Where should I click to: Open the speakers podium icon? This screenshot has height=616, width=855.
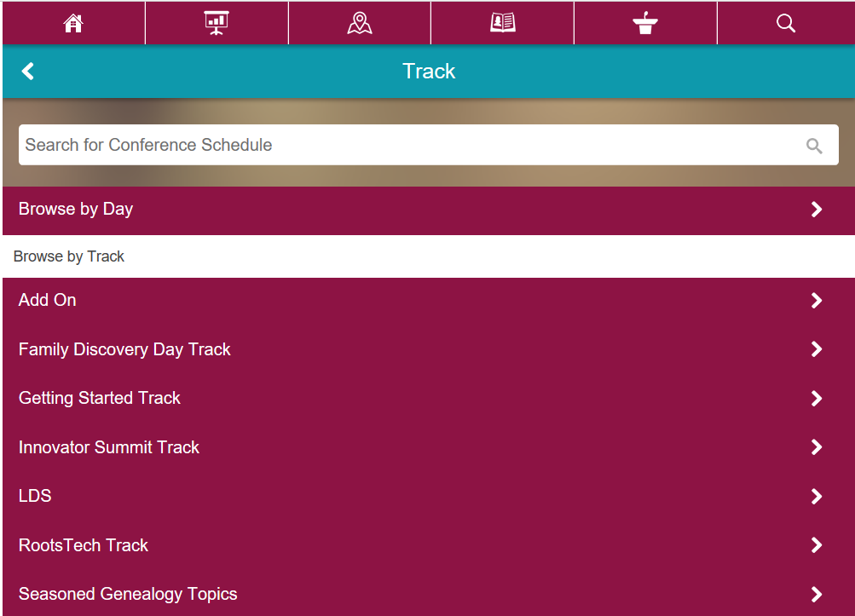(x=645, y=24)
